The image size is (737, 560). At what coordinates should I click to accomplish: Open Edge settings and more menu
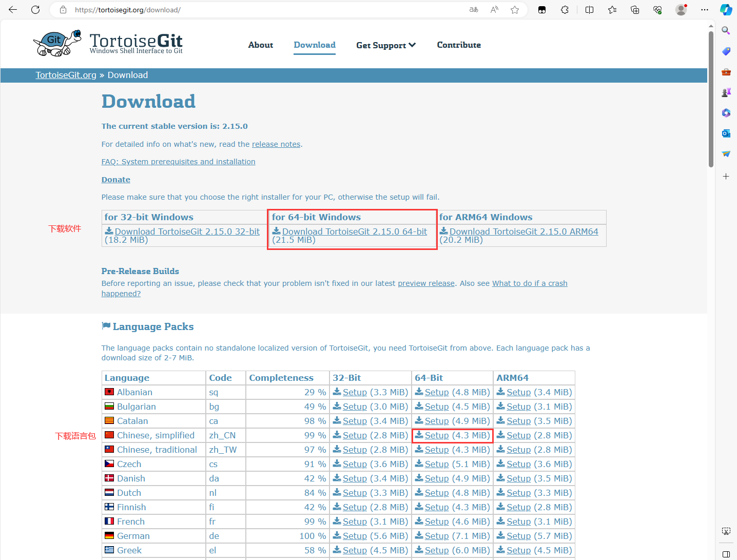705,10
